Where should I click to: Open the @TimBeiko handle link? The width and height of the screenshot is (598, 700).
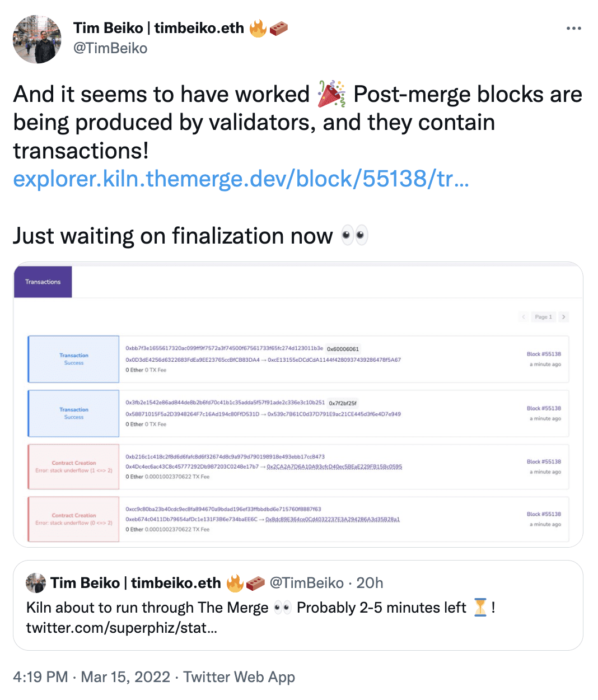110,48
